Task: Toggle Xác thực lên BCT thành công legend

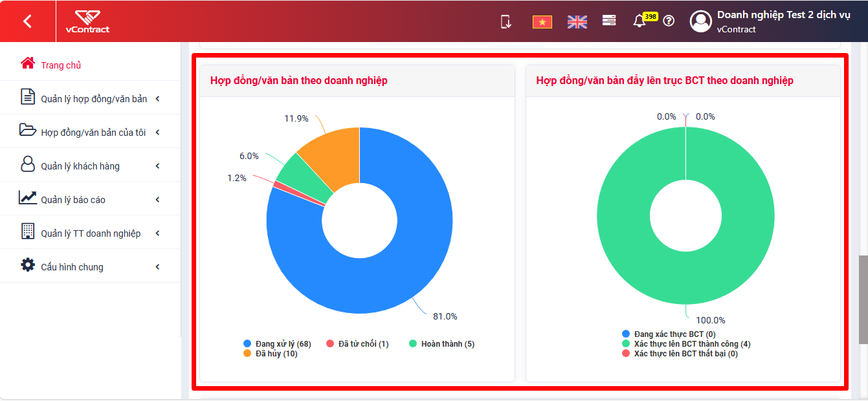Action: [x=686, y=344]
